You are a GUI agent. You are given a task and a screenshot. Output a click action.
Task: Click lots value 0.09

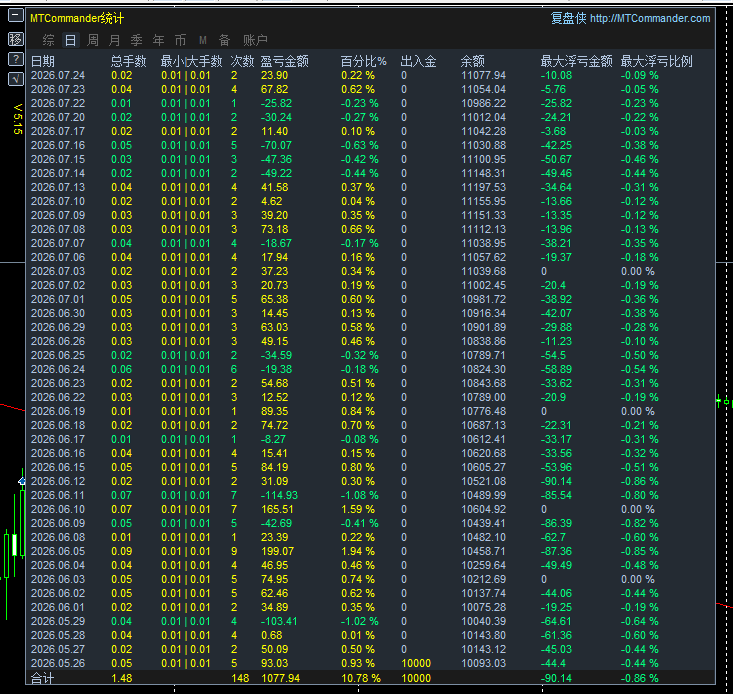pyautogui.click(x=122, y=551)
